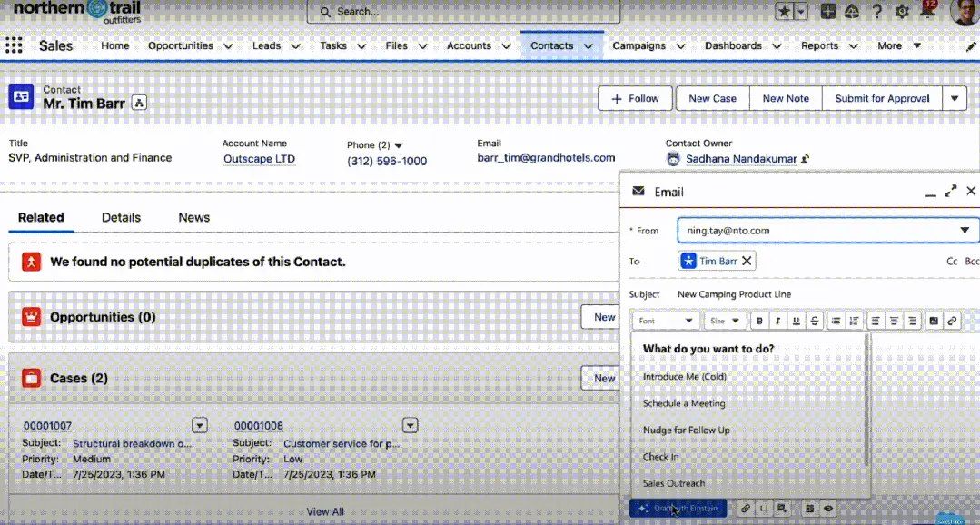Align the email text left
The image size is (980, 525).
(x=876, y=322)
